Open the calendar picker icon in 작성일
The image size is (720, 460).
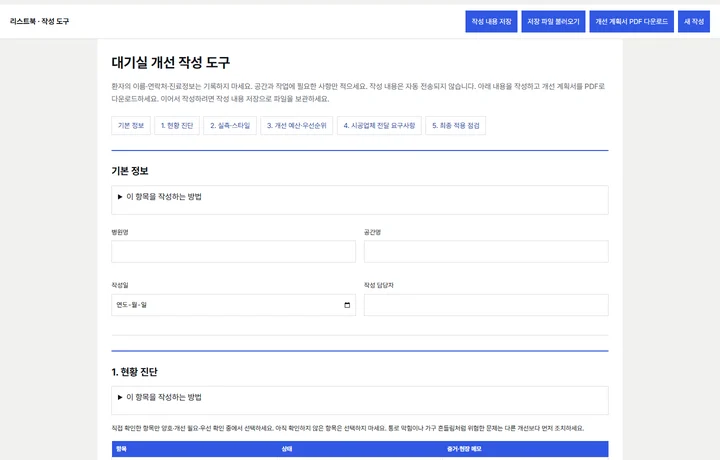coord(347,305)
